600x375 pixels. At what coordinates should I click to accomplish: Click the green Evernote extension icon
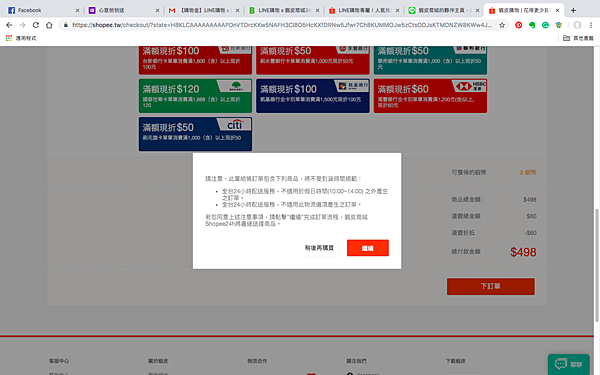coord(532,25)
